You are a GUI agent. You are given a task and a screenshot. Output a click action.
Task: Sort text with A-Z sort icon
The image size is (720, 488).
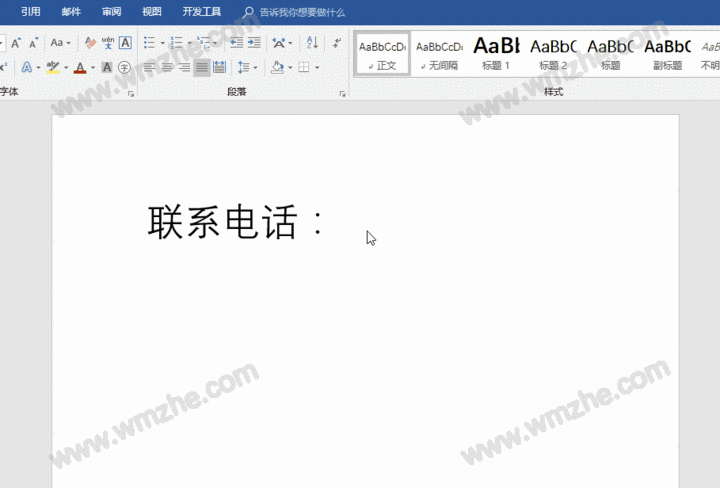312,43
